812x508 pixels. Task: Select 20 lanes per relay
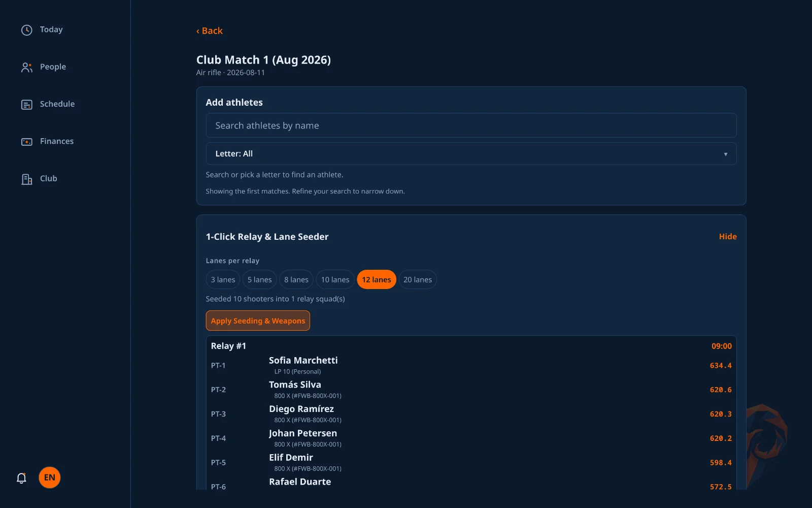[x=418, y=279]
